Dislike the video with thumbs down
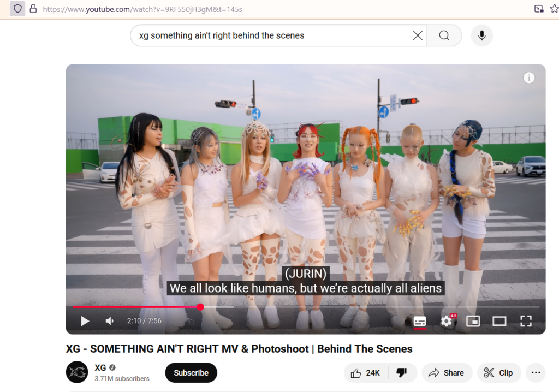The width and height of the screenshot is (559, 392). [402, 373]
